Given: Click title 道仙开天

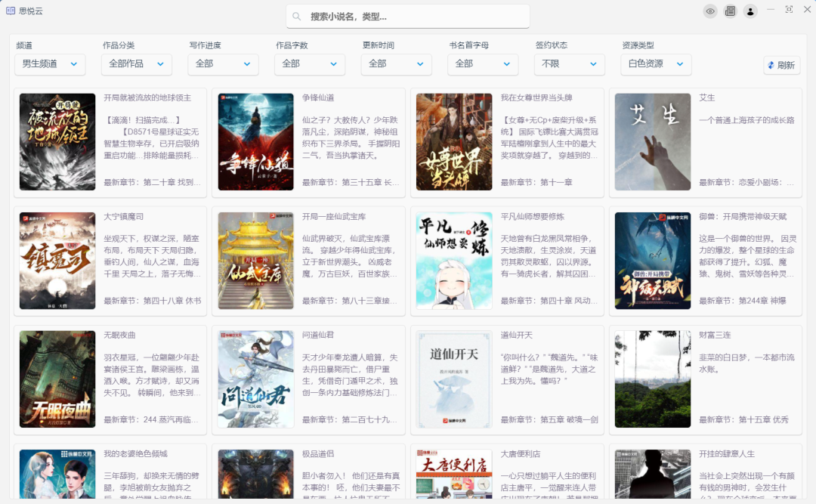Looking at the screenshot, I should point(516,335).
